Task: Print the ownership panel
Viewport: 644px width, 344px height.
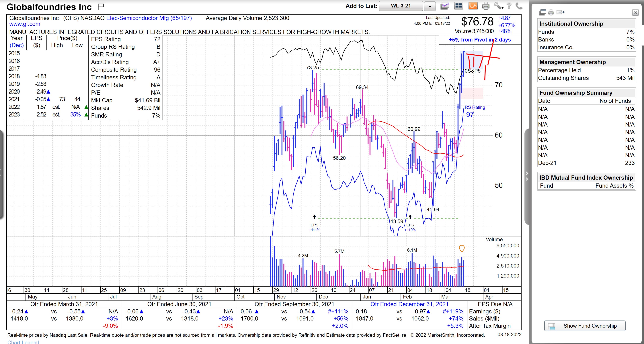Action: pos(551,12)
